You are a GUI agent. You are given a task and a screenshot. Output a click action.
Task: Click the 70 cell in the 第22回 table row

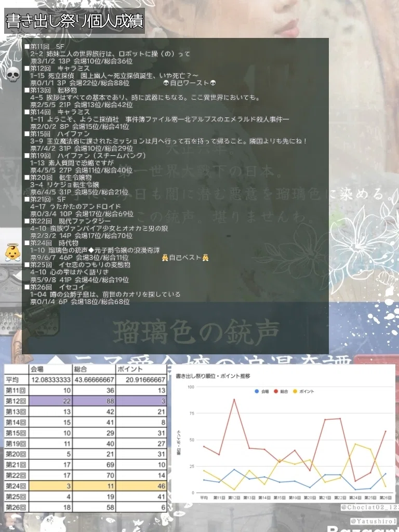[x=94, y=475]
